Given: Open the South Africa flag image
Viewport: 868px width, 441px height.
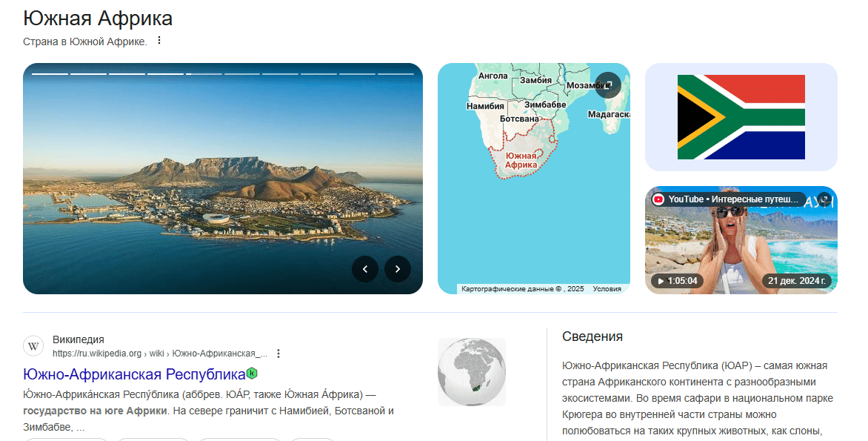Looking at the screenshot, I should tap(741, 117).
